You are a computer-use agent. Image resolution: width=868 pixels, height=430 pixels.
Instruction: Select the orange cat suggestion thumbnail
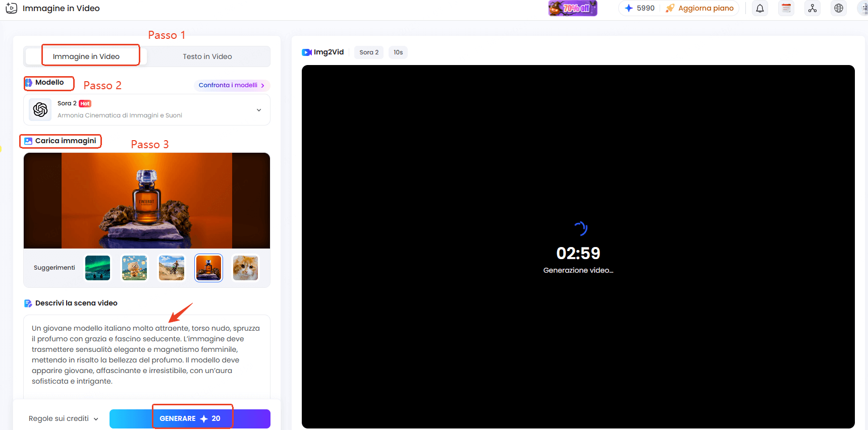point(245,268)
